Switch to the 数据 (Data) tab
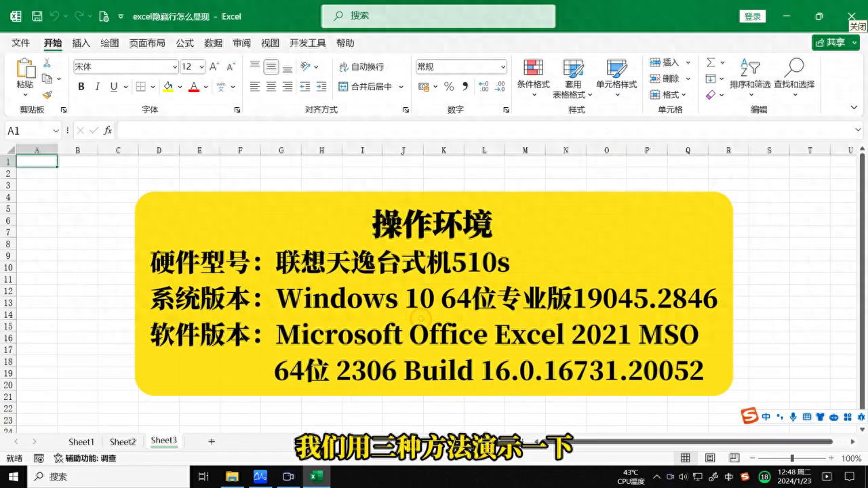Screen dimensions: 868x488 coord(214,43)
